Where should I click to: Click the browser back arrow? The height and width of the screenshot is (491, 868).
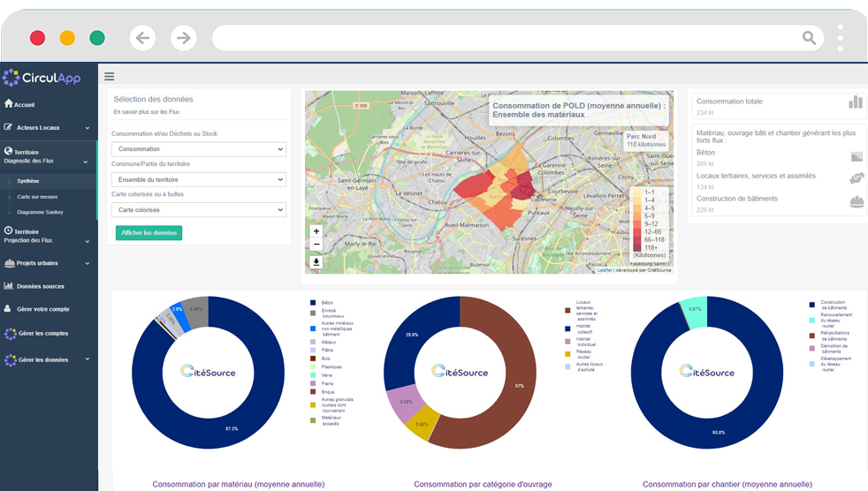[143, 38]
